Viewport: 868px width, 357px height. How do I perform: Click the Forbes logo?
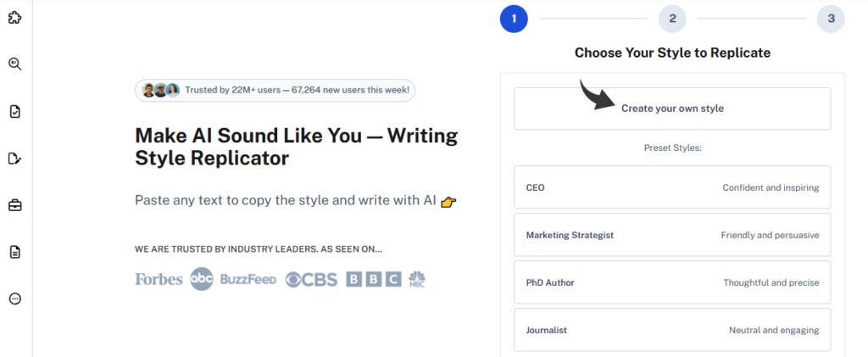coord(159,279)
